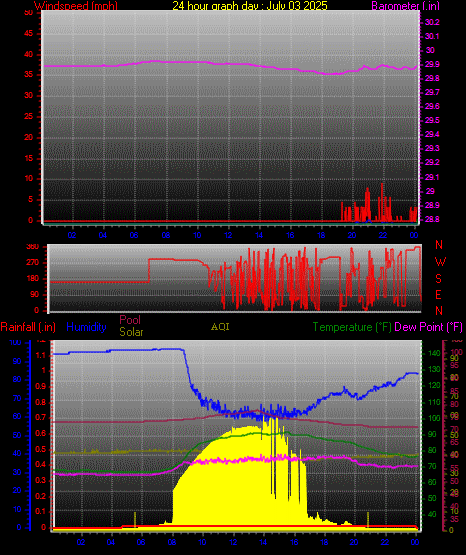
Task: Click the W compass label beside wind direction chart
Action: pos(440,262)
